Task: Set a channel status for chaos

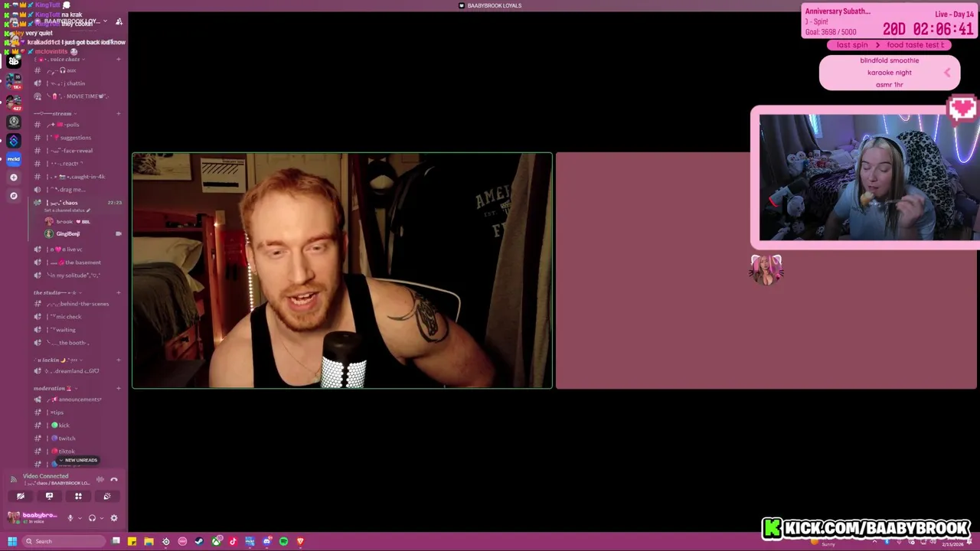Action: click(x=67, y=210)
